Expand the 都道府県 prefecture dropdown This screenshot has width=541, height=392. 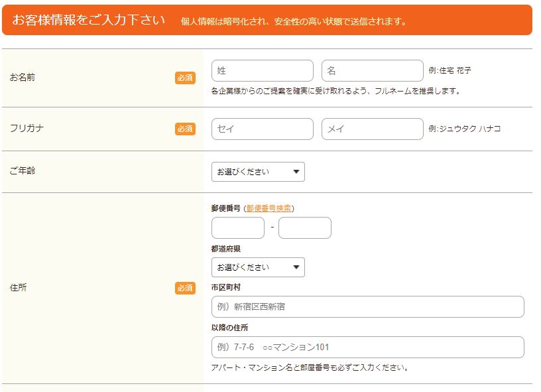click(x=258, y=267)
